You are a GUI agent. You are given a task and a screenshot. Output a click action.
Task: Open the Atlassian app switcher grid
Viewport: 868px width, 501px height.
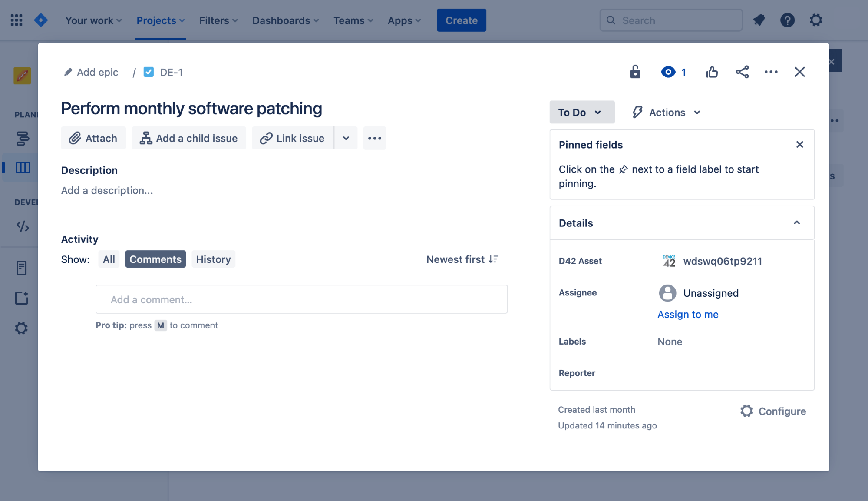(x=17, y=20)
